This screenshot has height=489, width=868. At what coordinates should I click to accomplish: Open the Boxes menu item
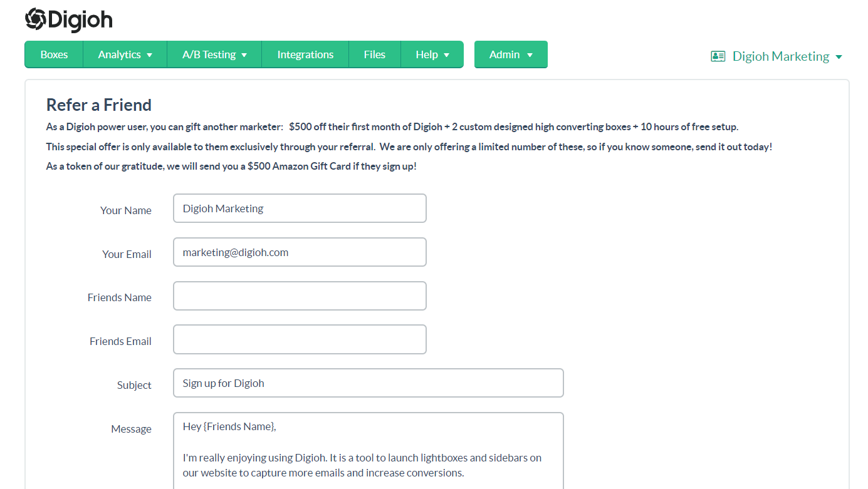tap(54, 54)
